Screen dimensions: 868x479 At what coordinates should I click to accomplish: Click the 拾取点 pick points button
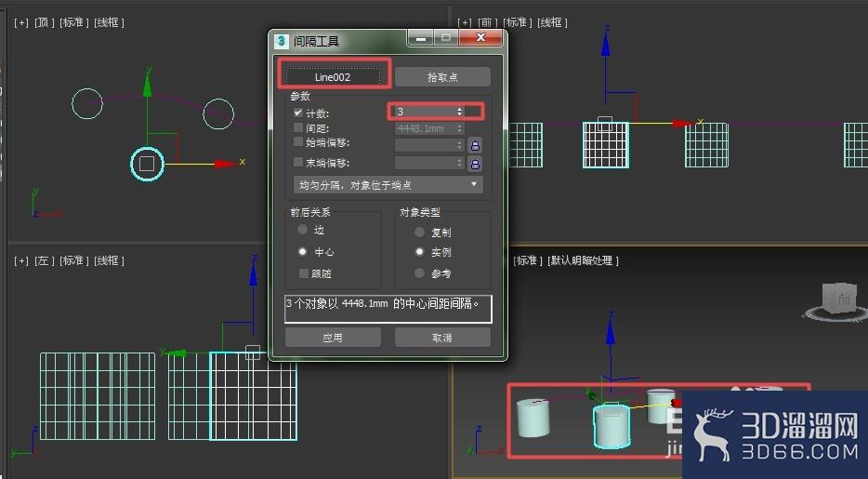(x=442, y=77)
